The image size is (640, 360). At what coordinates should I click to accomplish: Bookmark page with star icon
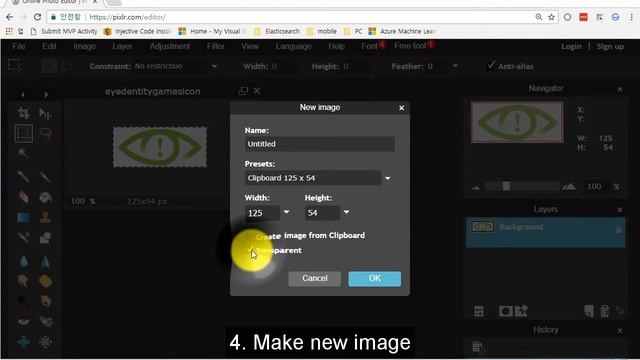click(551, 17)
